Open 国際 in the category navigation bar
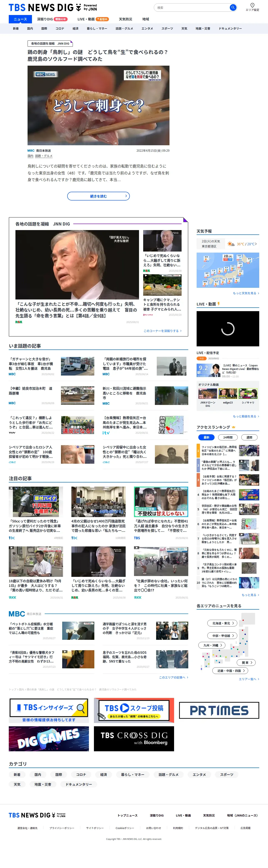The height and width of the screenshot is (868, 268). pyautogui.click(x=44, y=29)
